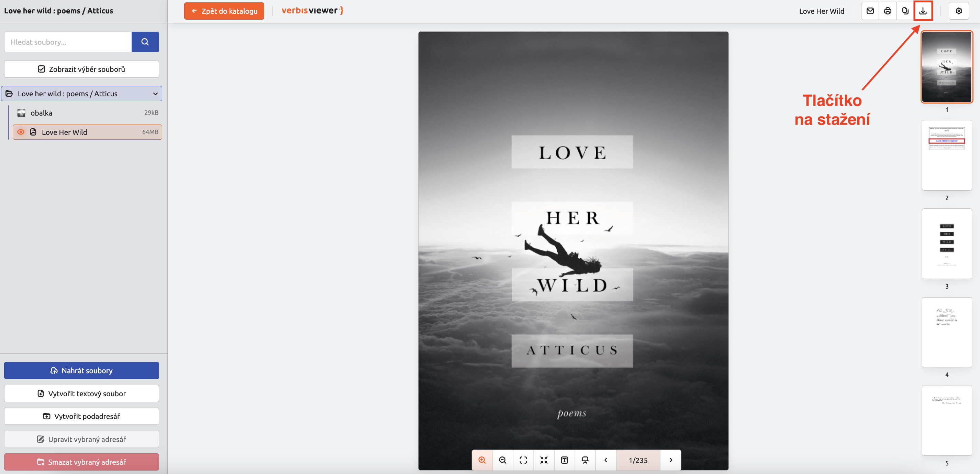Enter fullscreen view mode
The image size is (980, 474).
click(x=523, y=460)
